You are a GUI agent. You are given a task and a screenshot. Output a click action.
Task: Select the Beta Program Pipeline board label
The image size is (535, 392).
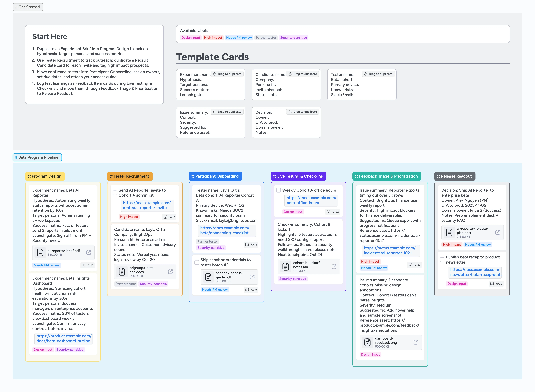[x=37, y=157]
